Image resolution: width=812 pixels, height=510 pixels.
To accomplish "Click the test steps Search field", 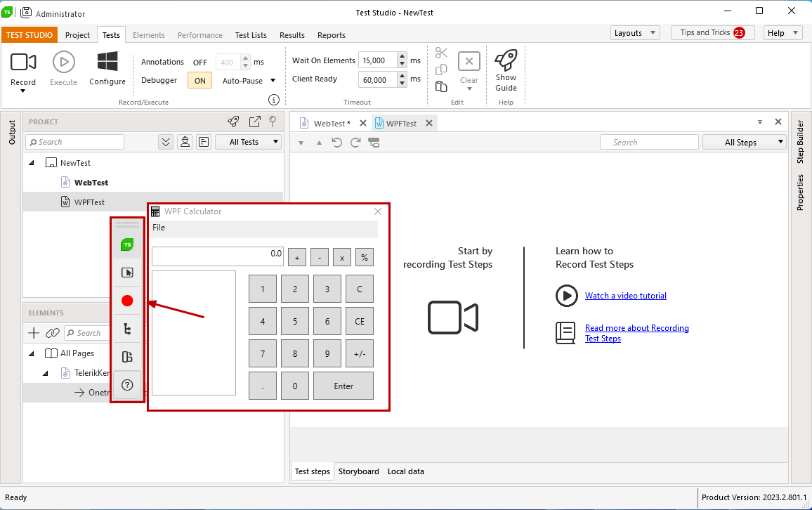I will point(649,143).
